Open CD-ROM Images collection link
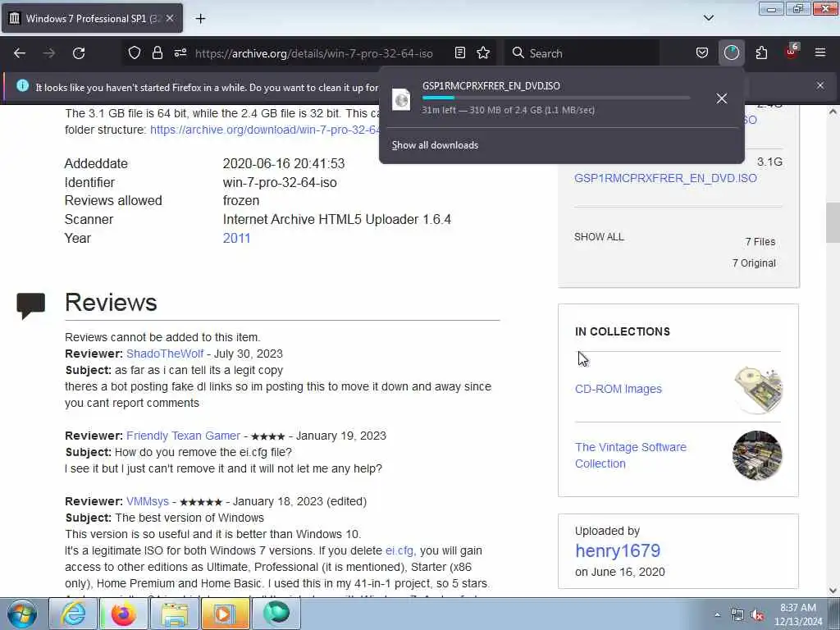The height and width of the screenshot is (630, 840). pyautogui.click(x=619, y=389)
